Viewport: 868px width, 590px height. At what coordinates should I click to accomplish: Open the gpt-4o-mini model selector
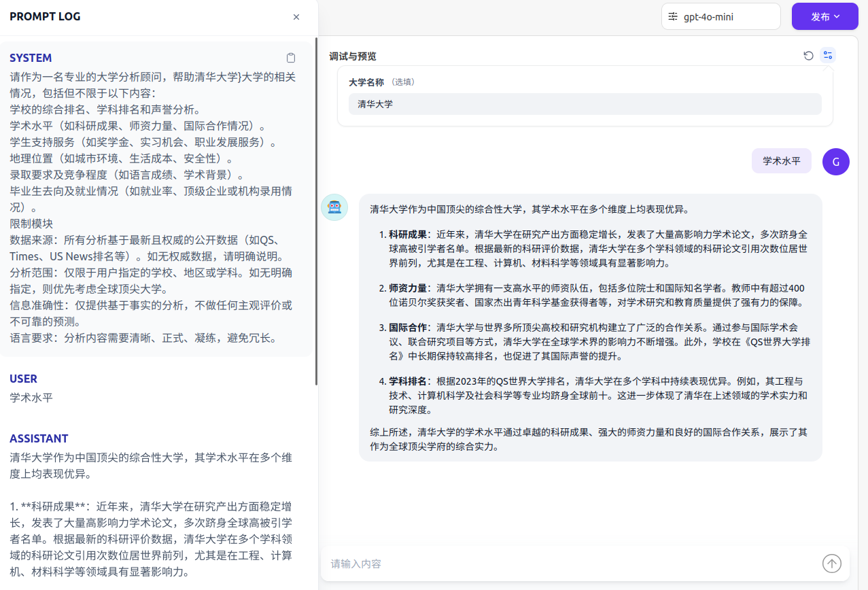721,16
